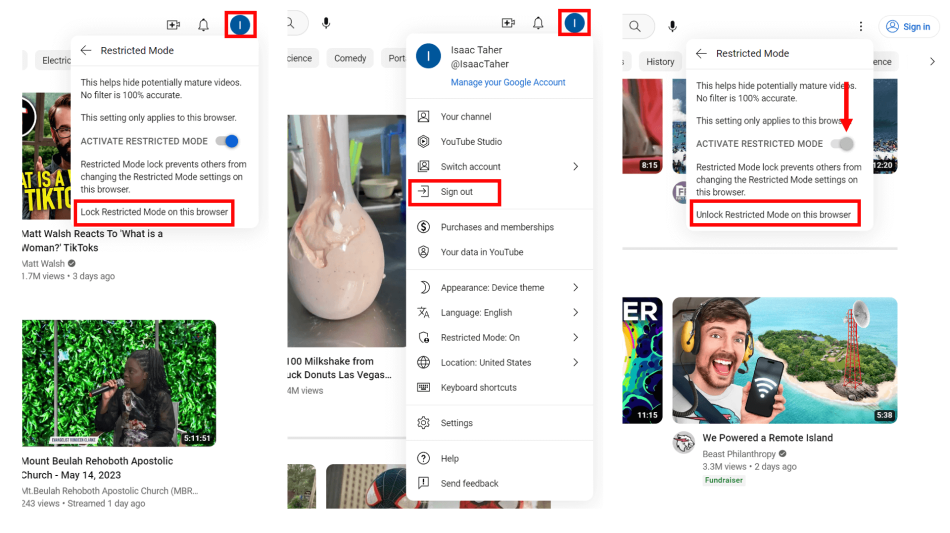The width and height of the screenshot is (950, 533).
Task: Open YouTube Studio menu item
Action: [x=499, y=142]
